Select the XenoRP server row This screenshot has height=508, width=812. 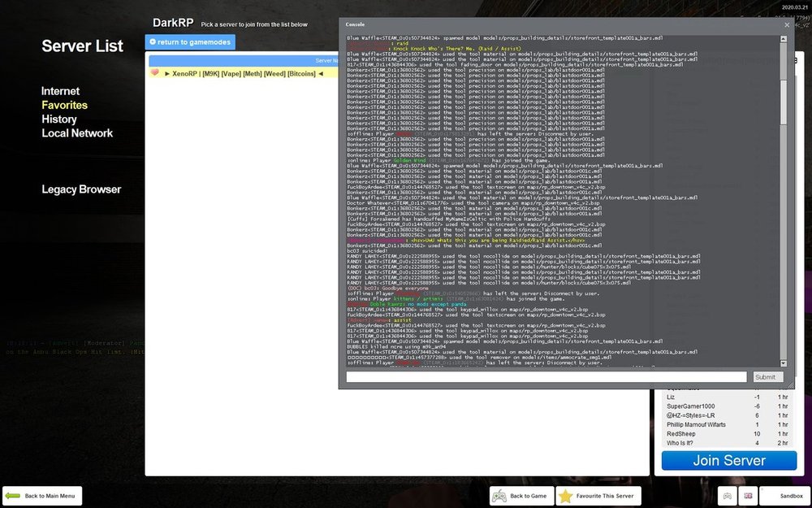(x=244, y=73)
